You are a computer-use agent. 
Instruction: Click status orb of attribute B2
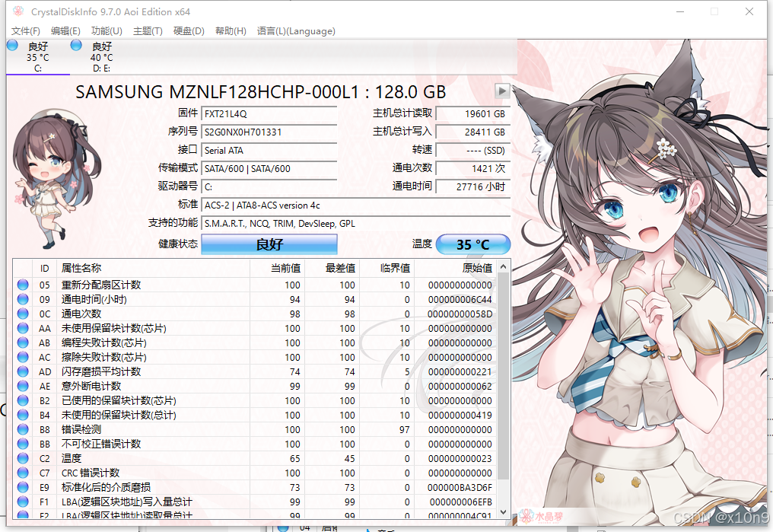(x=23, y=400)
